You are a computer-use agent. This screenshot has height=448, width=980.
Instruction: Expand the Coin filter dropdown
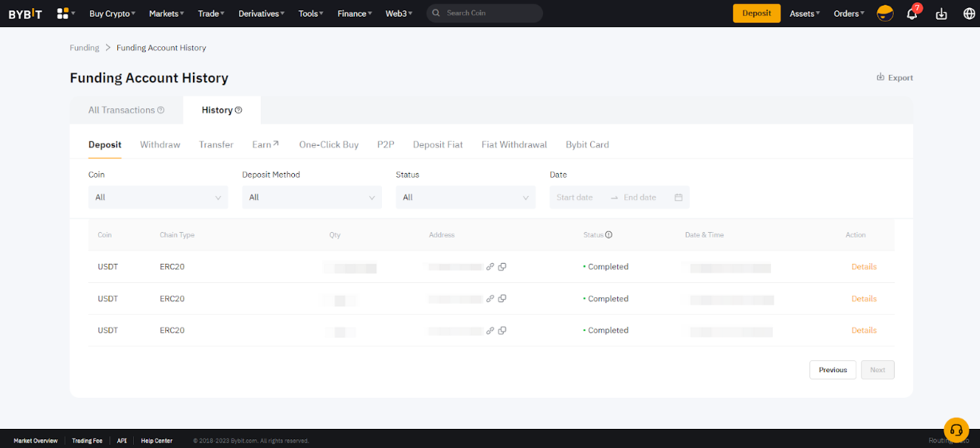click(158, 198)
